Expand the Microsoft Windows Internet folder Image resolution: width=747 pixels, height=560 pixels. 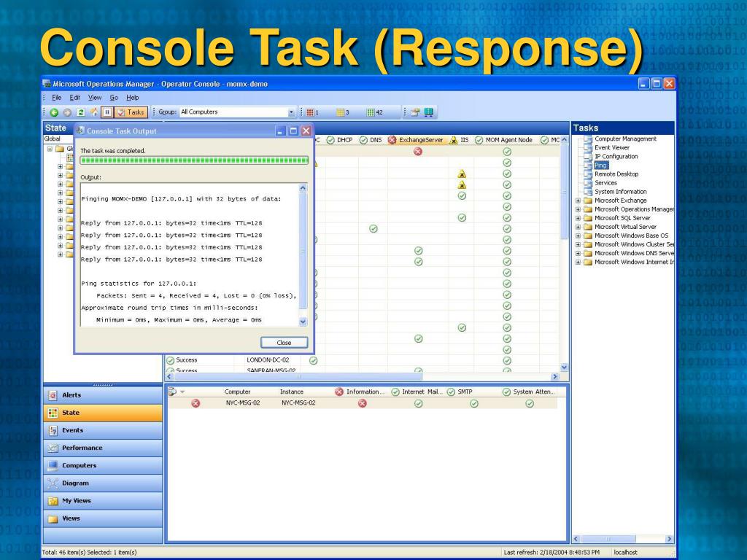pos(578,262)
